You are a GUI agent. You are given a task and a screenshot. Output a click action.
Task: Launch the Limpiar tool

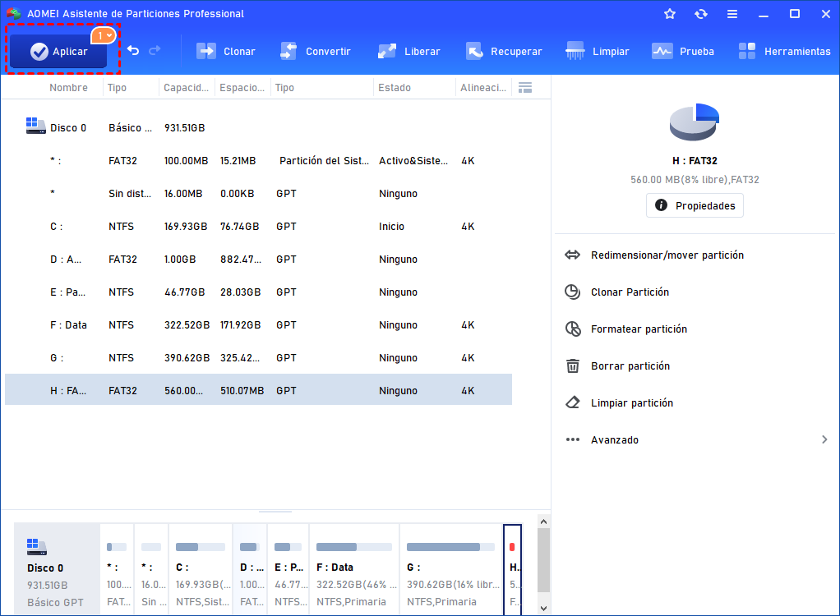pos(598,51)
